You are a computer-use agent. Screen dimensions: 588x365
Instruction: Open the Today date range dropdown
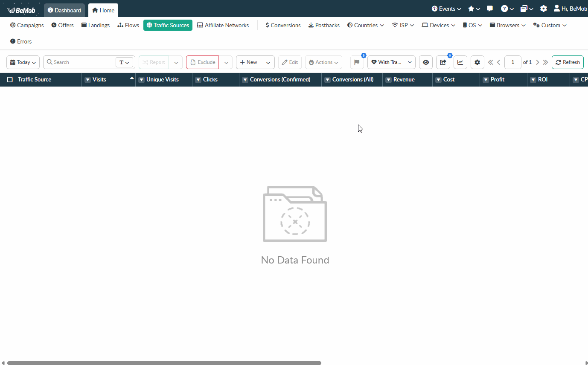pos(23,62)
